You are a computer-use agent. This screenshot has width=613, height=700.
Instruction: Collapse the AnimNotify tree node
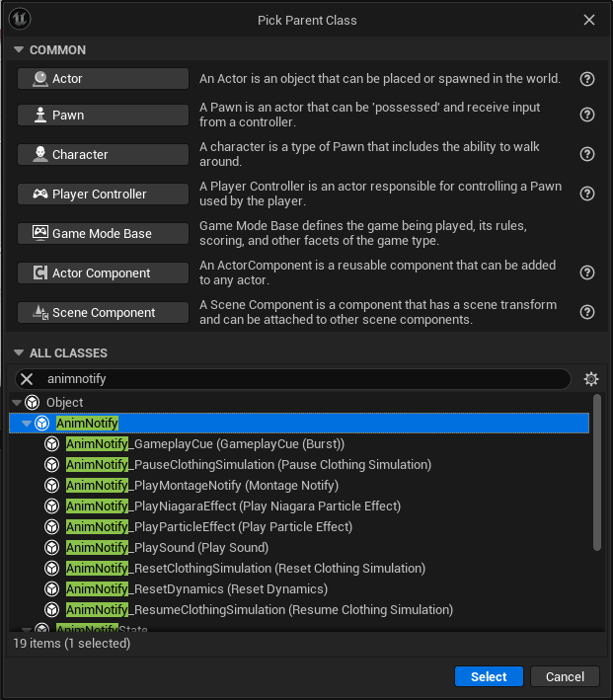(x=27, y=424)
